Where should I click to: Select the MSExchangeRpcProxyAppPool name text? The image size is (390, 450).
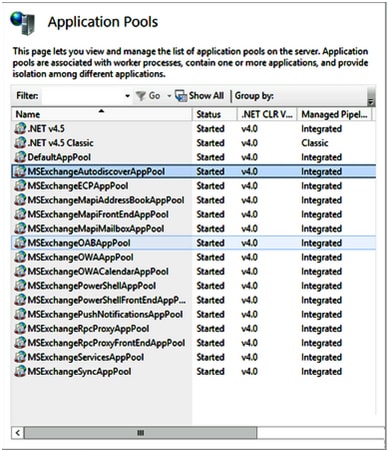pyautogui.click(x=88, y=329)
